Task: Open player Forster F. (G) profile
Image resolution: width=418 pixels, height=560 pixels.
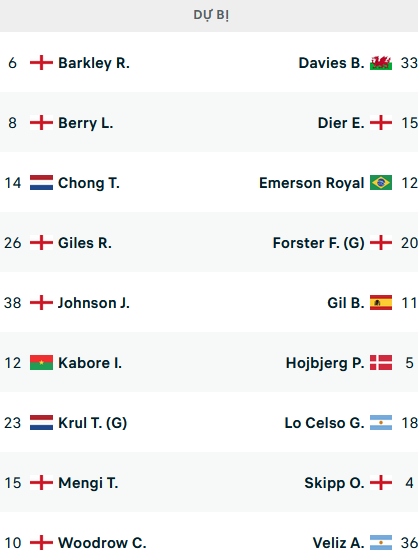Action: pyautogui.click(x=319, y=243)
